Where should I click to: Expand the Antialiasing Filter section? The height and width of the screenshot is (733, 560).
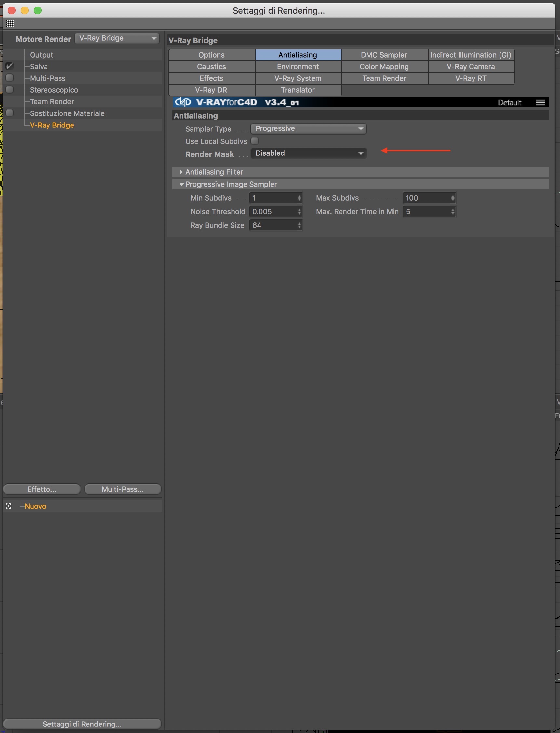(x=181, y=172)
